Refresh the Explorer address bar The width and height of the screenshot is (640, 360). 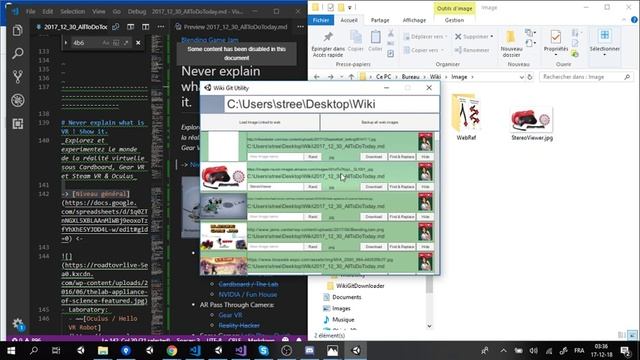(x=530, y=77)
